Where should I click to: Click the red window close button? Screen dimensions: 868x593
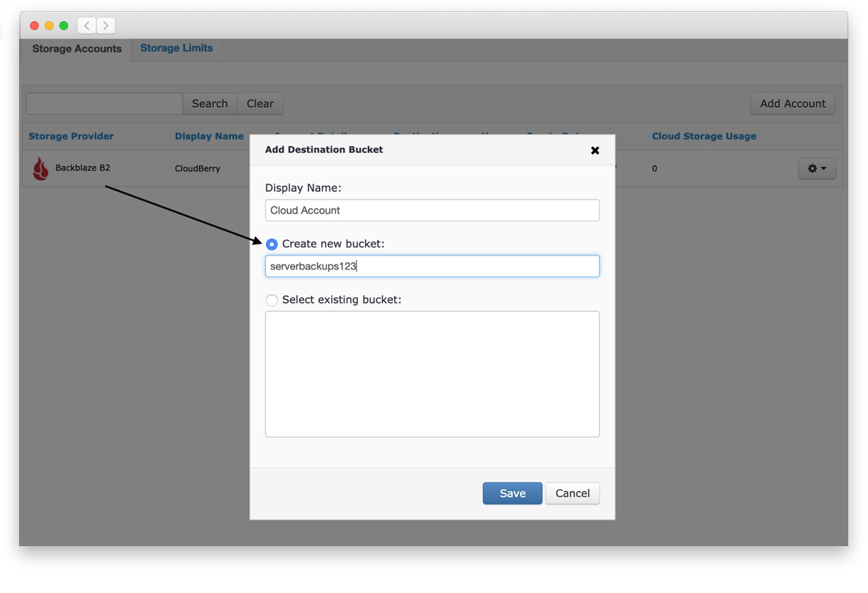(x=34, y=26)
